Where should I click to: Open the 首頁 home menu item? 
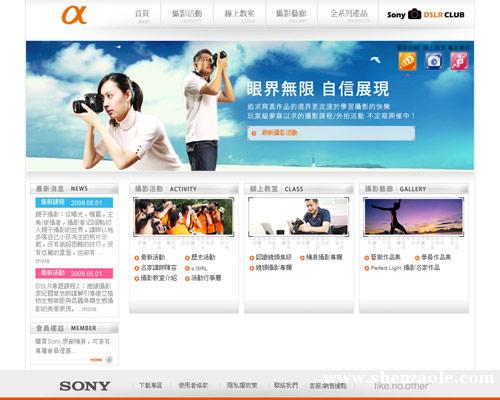(x=142, y=15)
